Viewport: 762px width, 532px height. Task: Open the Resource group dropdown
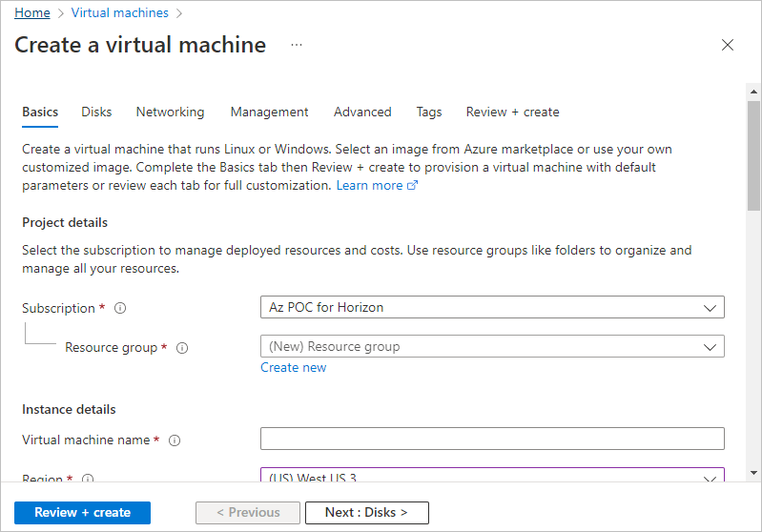click(x=492, y=346)
